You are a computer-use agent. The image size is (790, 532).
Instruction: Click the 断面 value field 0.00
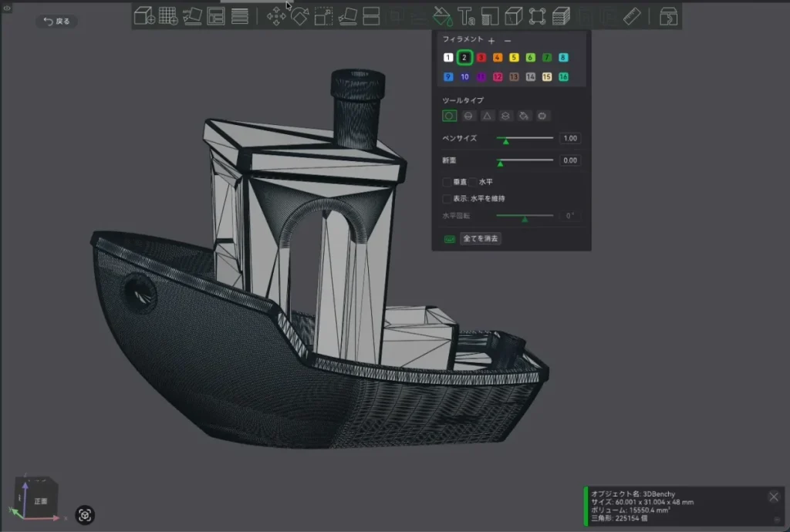click(570, 160)
